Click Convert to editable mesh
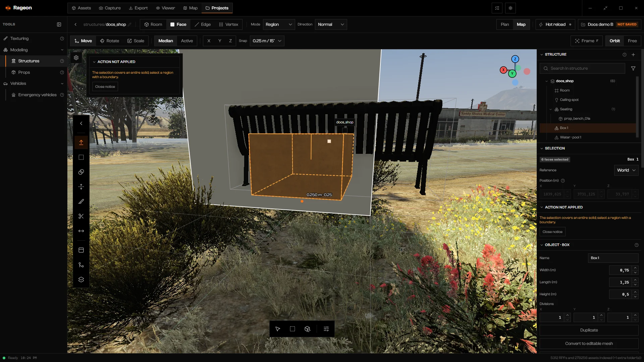The image size is (644, 362). point(589,344)
